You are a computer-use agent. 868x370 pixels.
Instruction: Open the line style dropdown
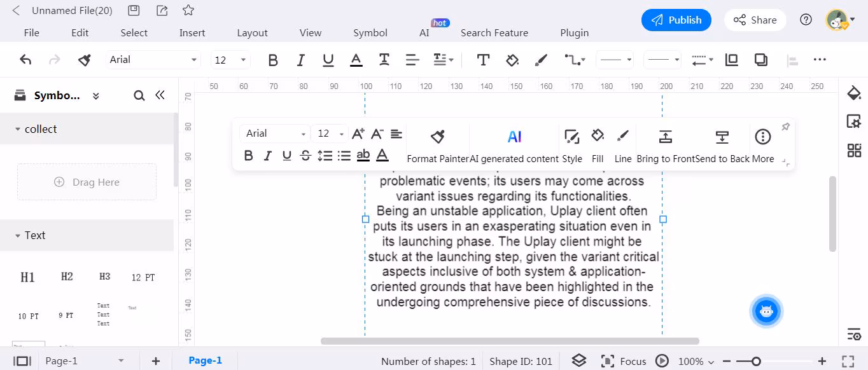[x=615, y=60]
